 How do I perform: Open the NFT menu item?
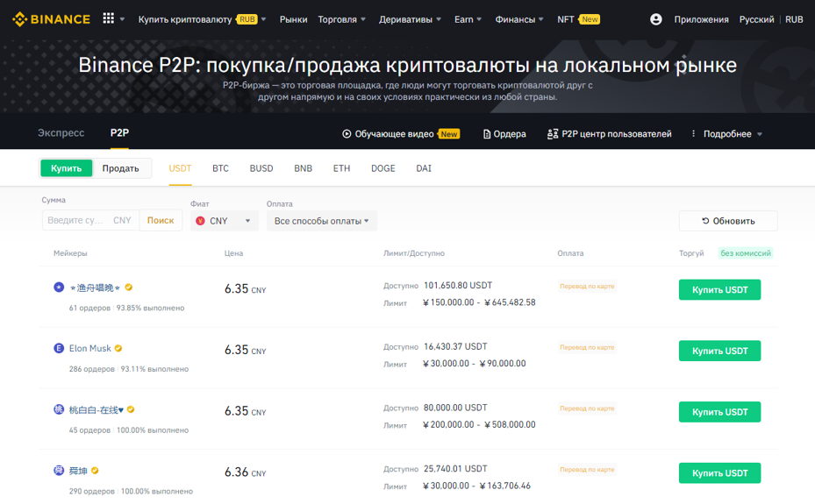point(566,19)
